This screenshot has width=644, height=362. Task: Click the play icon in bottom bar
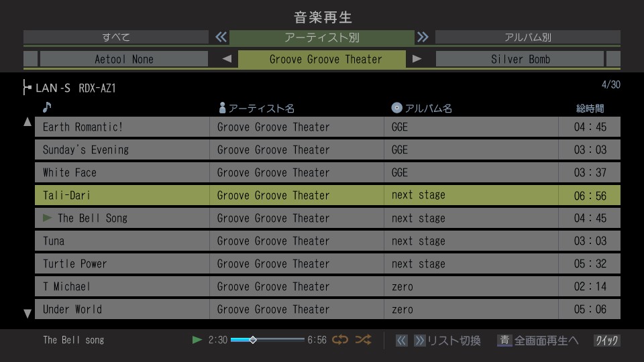point(197,340)
